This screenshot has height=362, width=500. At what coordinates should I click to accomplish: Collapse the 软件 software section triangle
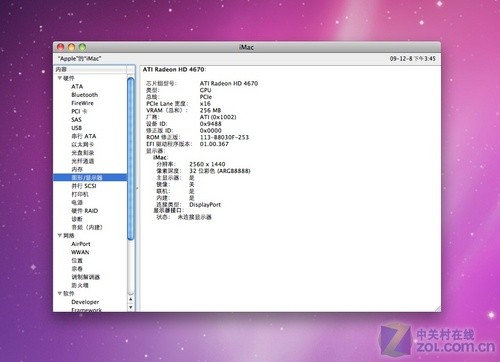pyautogui.click(x=60, y=293)
